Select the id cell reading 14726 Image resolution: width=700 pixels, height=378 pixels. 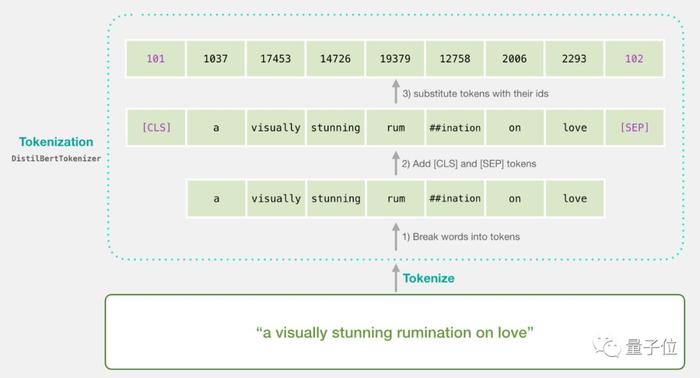tap(335, 58)
